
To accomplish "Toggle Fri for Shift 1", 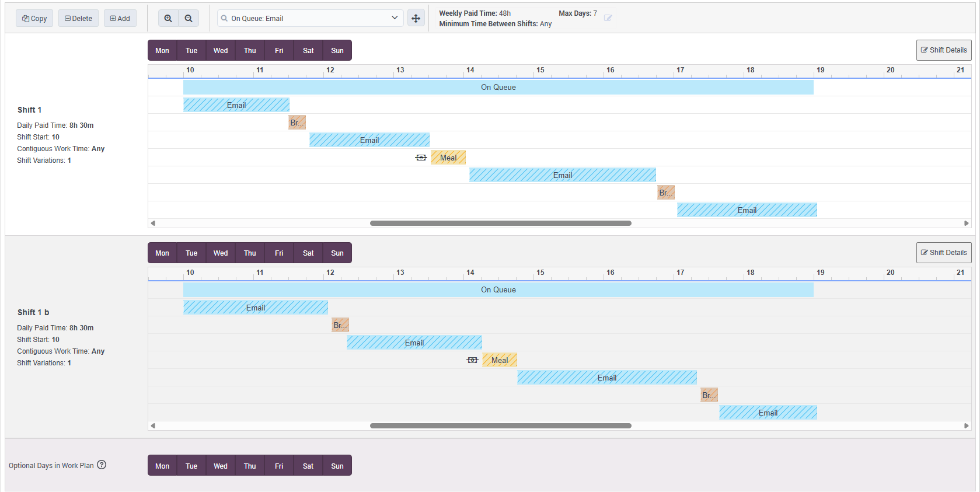I will 279,50.
